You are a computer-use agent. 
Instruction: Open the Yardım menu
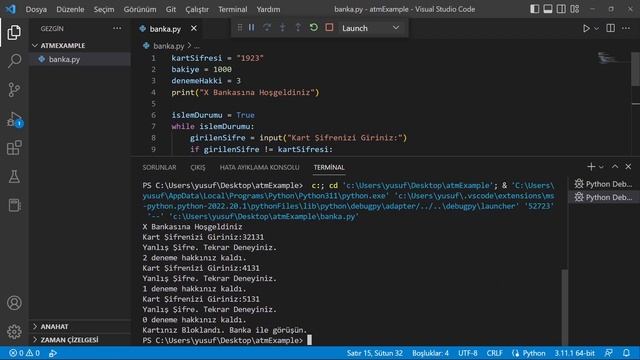click(x=268, y=9)
